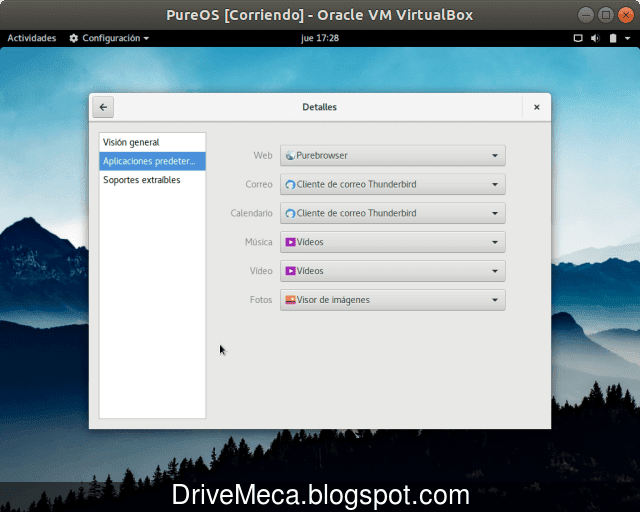The height and width of the screenshot is (512, 640).
Task: Close the VirtualBox window
Action: click(626, 15)
